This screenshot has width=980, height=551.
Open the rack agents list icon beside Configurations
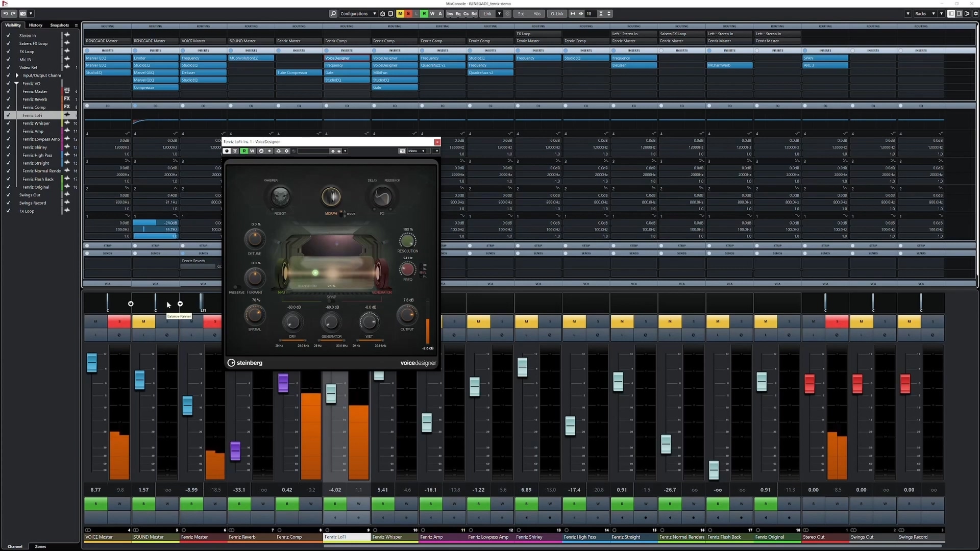point(390,14)
